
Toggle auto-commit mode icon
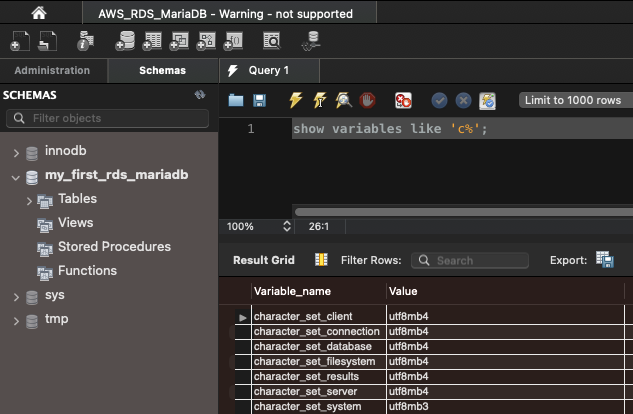tap(487, 101)
